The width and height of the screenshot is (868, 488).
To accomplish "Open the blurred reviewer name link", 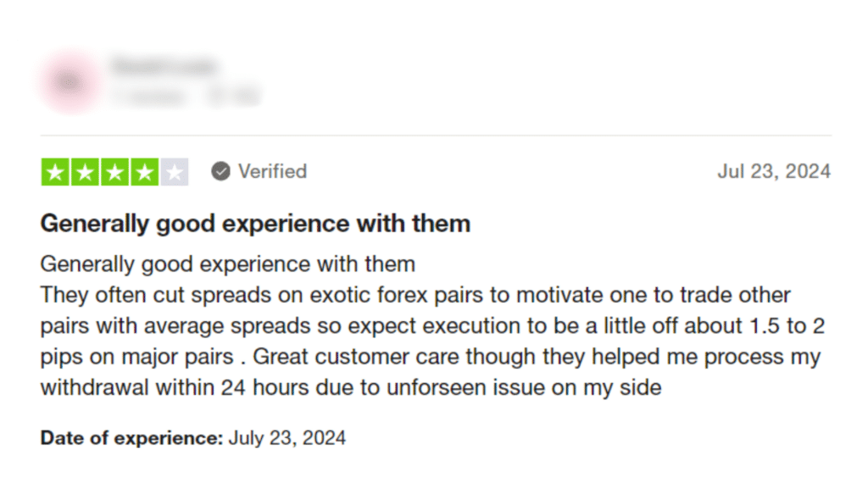I will tap(164, 66).
